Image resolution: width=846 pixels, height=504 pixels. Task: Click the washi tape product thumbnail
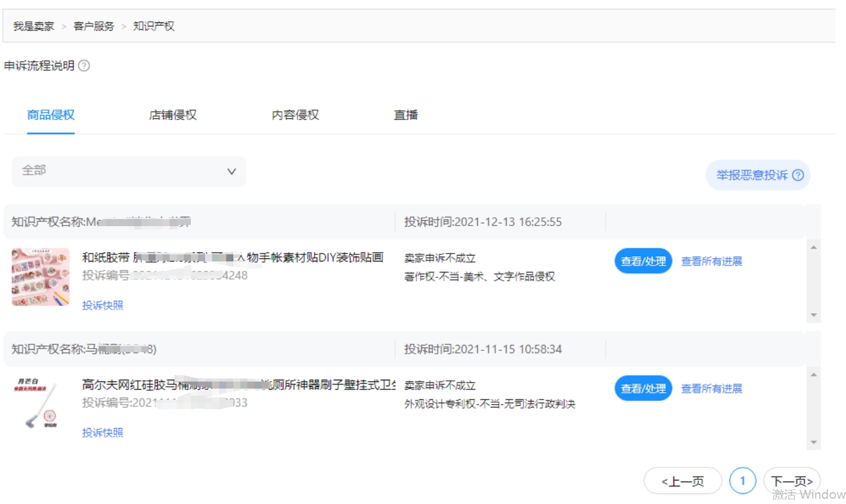pyautogui.click(x=41, y=277)
